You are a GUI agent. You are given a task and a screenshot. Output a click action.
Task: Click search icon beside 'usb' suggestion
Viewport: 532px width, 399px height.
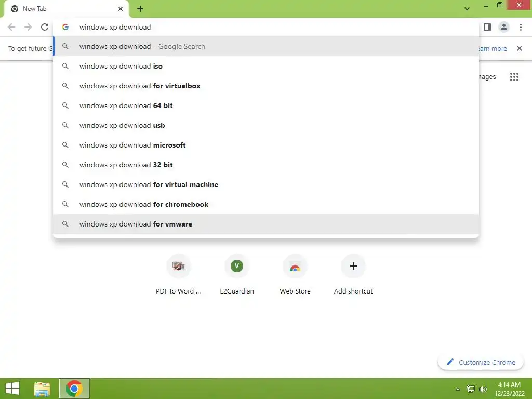[x=65, y=125]
